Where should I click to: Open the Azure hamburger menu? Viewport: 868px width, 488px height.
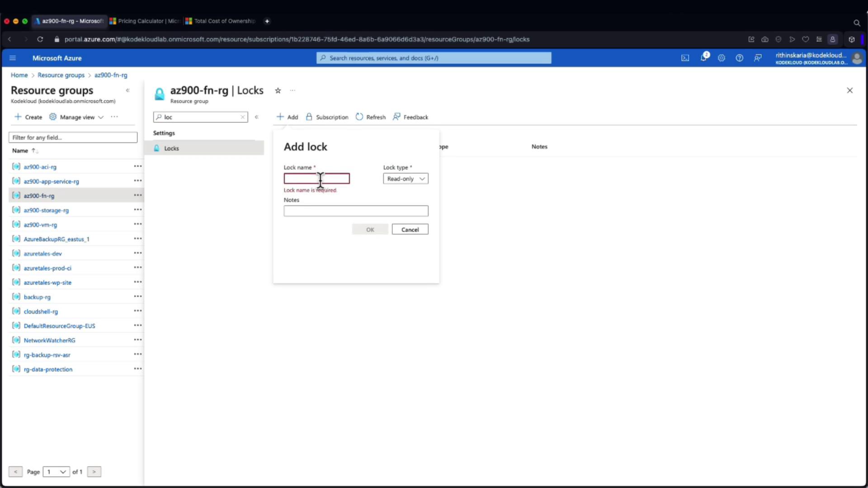click(13, 58)
